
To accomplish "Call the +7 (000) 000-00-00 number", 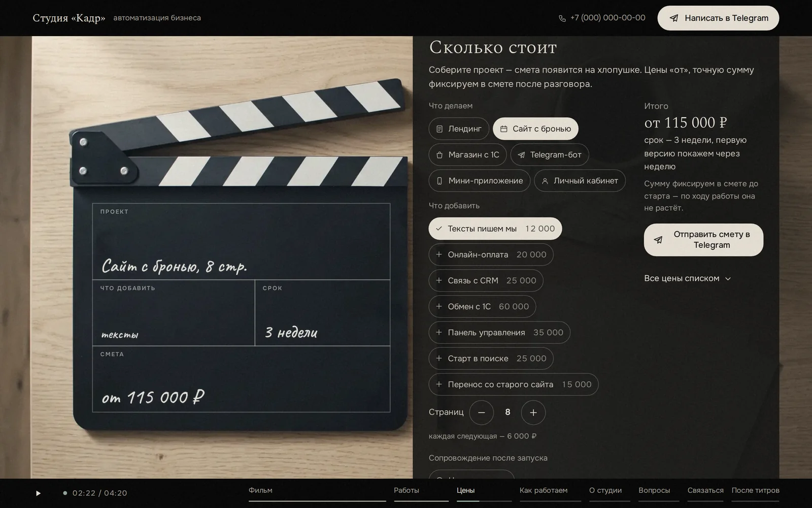I will coord(607,18).
